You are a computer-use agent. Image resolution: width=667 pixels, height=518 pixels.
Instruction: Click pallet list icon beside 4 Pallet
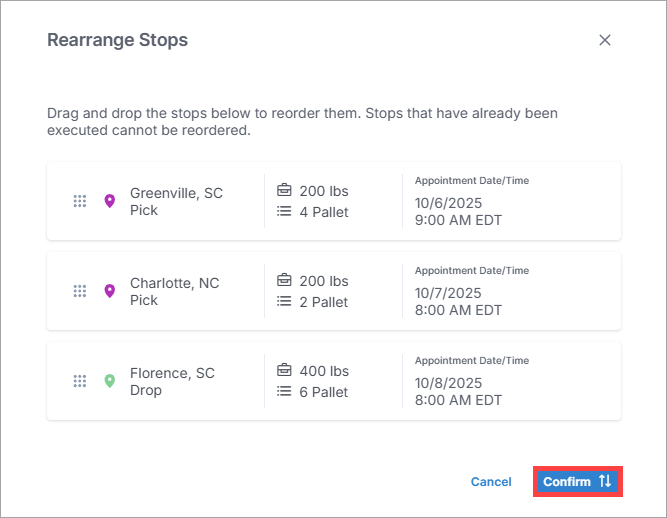tap(284, 212)
